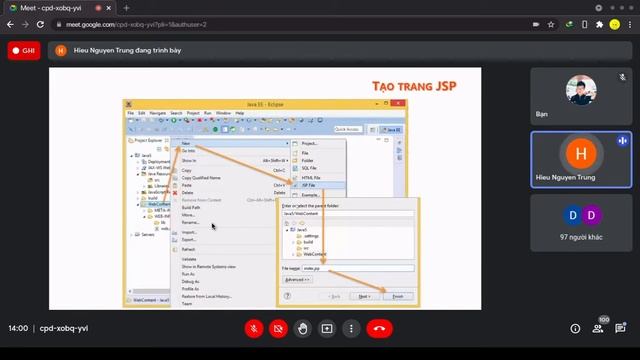Open the chat panel icon
The height and width of the screenshot is (360, 640).
620,328
